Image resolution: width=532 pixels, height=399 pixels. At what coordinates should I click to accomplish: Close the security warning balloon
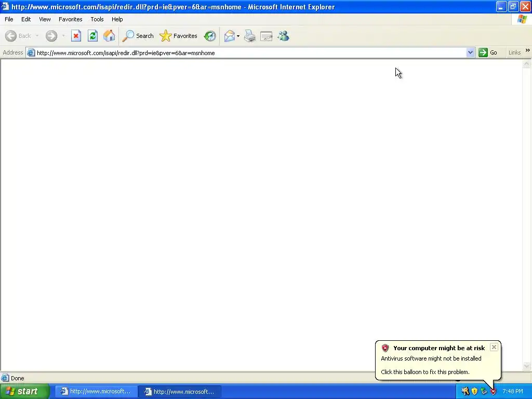(x=494, y=347)
